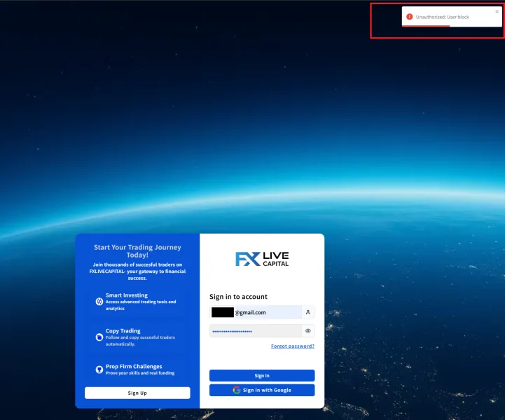Click Sign In with Google button
Screen dimensions: 505x420
pos(262,390)
